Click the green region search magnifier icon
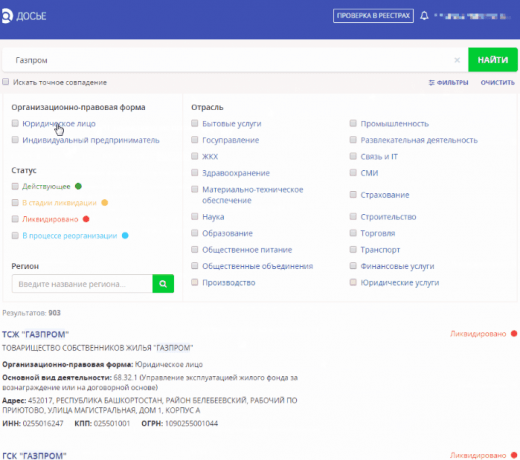The width and height of the screenshot is (520, 460). point(163,284)
